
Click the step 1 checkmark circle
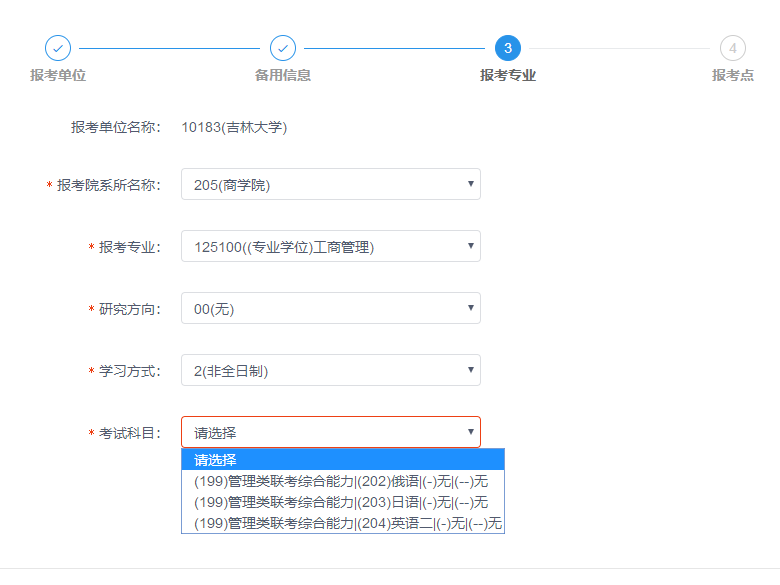point(58,48)
